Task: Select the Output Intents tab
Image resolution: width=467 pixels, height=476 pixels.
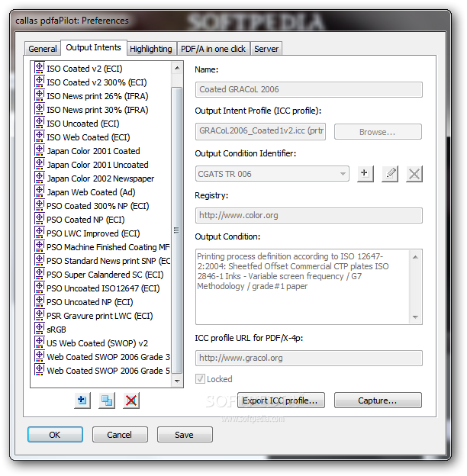Action: (94, 47)
